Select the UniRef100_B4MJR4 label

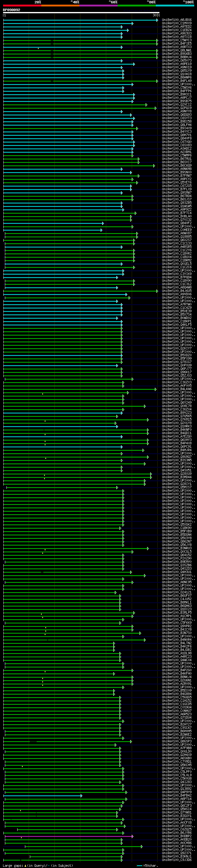[x=177, y=450]
